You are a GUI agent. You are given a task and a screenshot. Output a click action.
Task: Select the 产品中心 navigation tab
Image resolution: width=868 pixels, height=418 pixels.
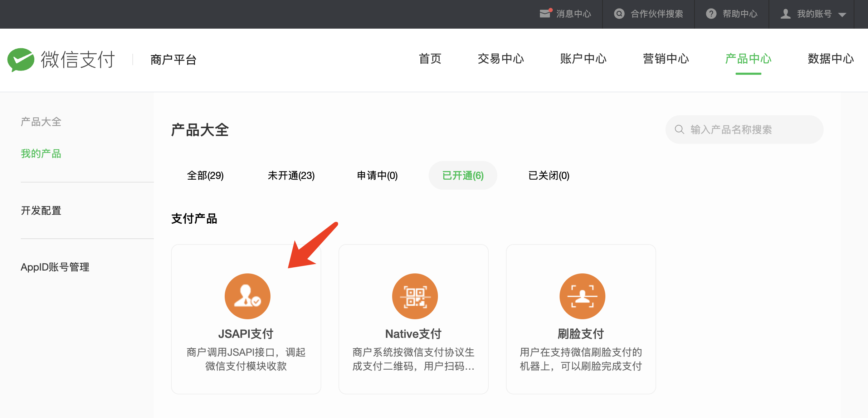pyautogui.click(x=748, y=59)
